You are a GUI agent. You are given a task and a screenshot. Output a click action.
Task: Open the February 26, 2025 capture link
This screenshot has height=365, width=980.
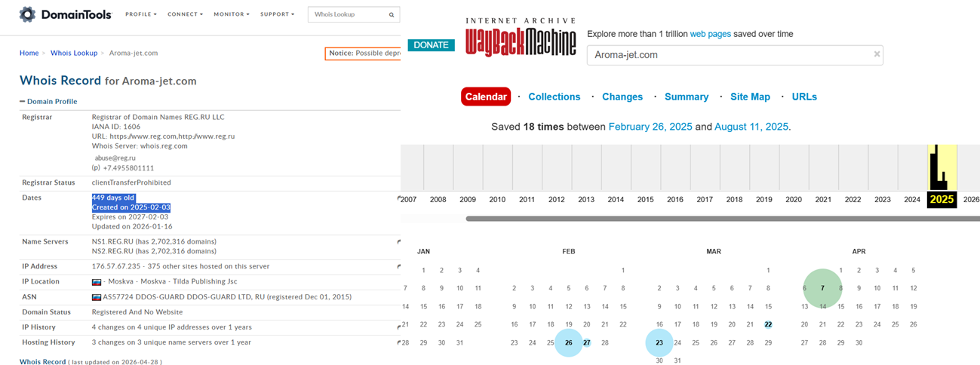click(x=650, y=127)
